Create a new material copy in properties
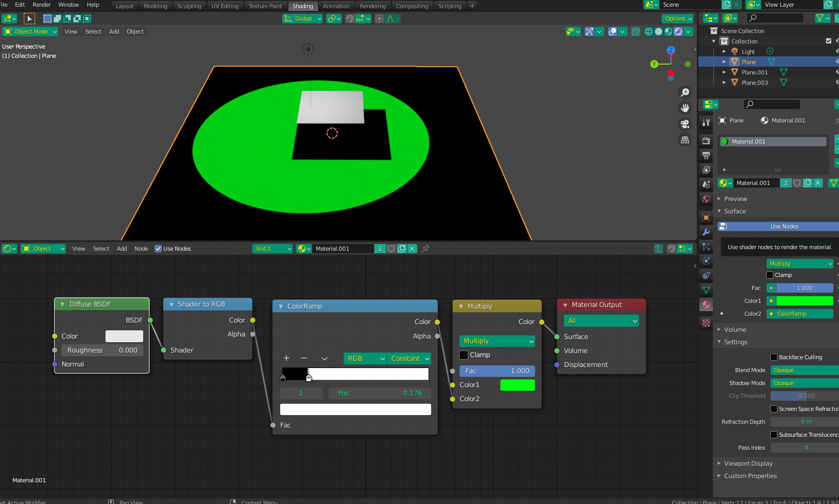839x504 pixels. (807, 183)
